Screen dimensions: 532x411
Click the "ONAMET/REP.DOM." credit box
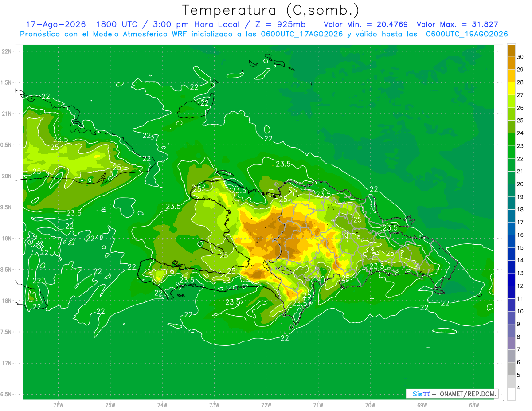[452, 394]
